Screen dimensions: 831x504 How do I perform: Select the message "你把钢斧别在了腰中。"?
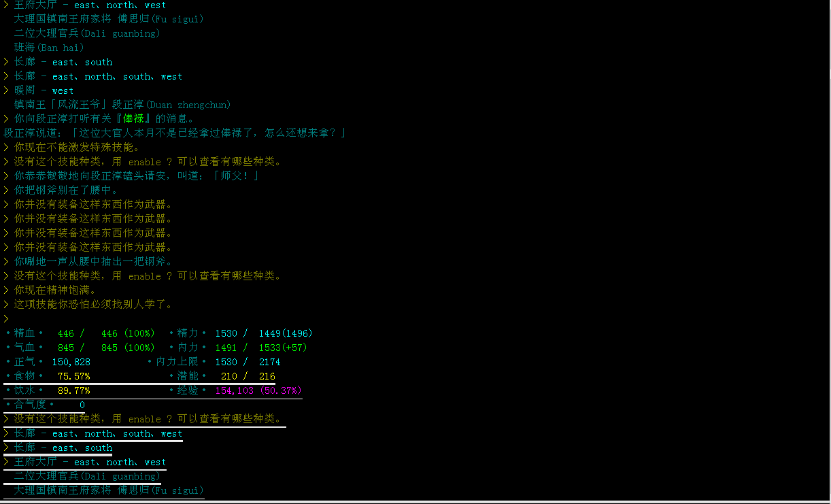(66, 190)
